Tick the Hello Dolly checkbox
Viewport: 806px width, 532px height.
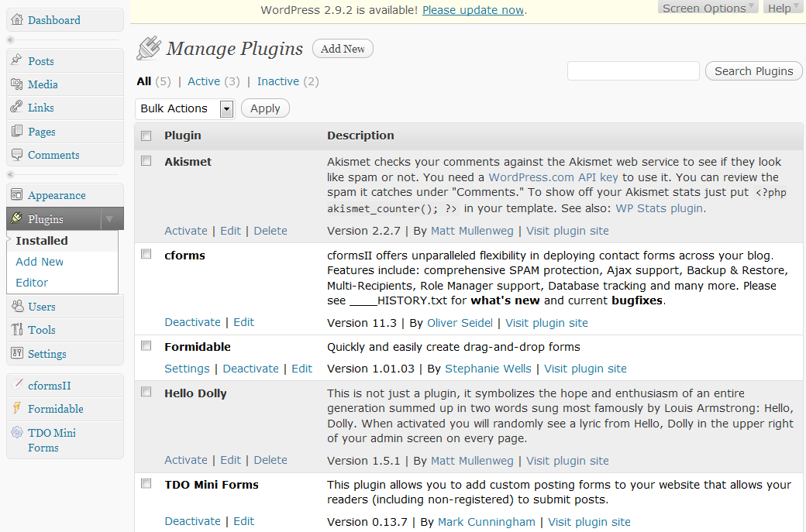[x=146, y=393]
